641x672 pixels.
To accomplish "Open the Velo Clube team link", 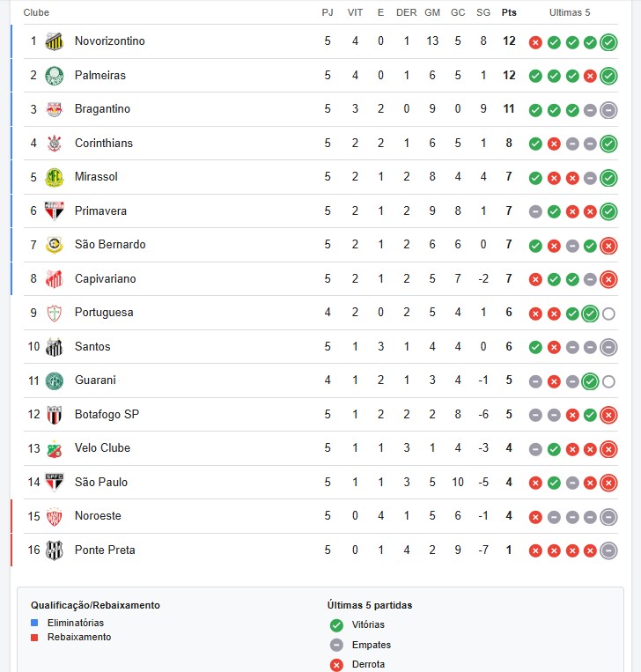I will 102,448.
